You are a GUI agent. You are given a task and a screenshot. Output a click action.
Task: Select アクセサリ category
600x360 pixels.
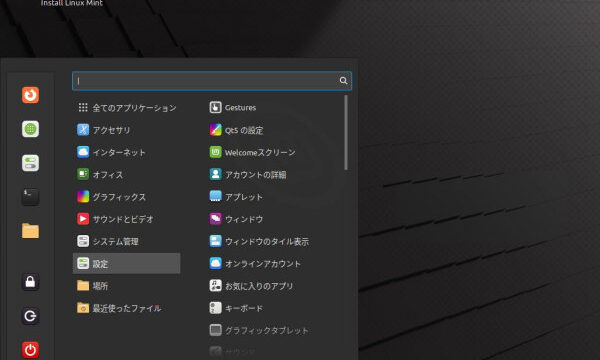(x=127, y=130)
